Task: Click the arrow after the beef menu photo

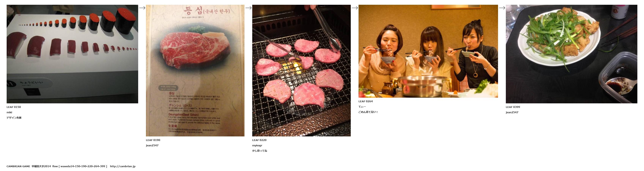Action: coord(248,8)
